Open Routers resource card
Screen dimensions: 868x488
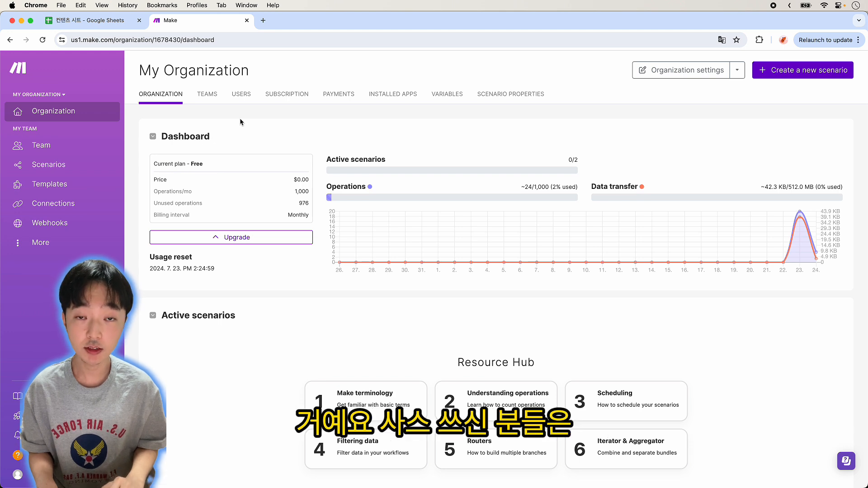[x=496, y=449]
